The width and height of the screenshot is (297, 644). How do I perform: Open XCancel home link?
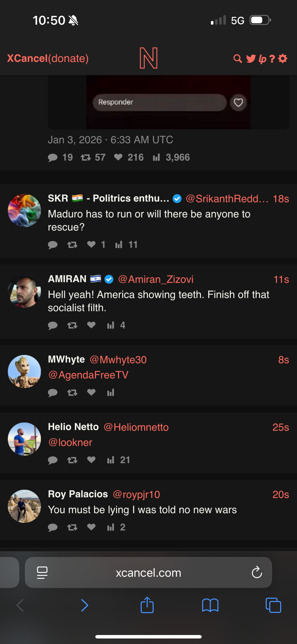[27, 59]
